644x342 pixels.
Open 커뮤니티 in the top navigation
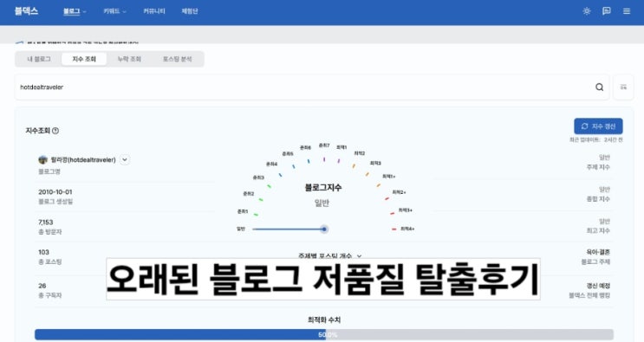pyautogui.click(x=154, y=11)
